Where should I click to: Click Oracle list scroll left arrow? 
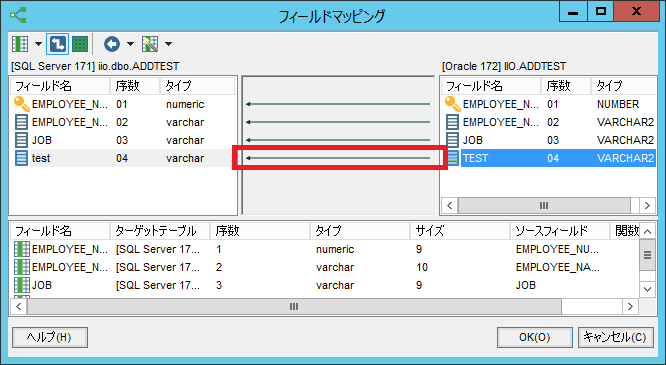pyautogui.click(x=450, y=206)
